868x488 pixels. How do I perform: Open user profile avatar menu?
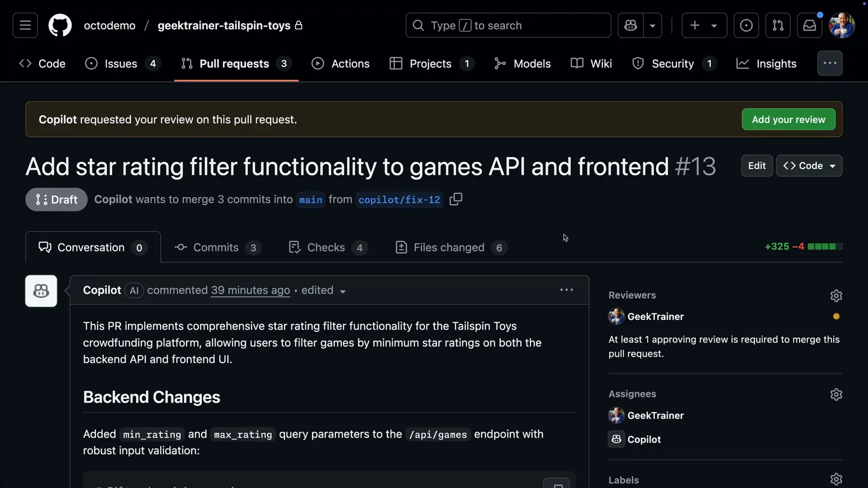point(842,25)
